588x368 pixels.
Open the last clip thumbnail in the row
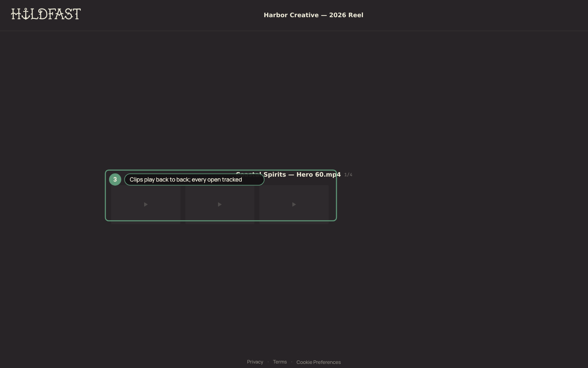[x=294, y=204]
